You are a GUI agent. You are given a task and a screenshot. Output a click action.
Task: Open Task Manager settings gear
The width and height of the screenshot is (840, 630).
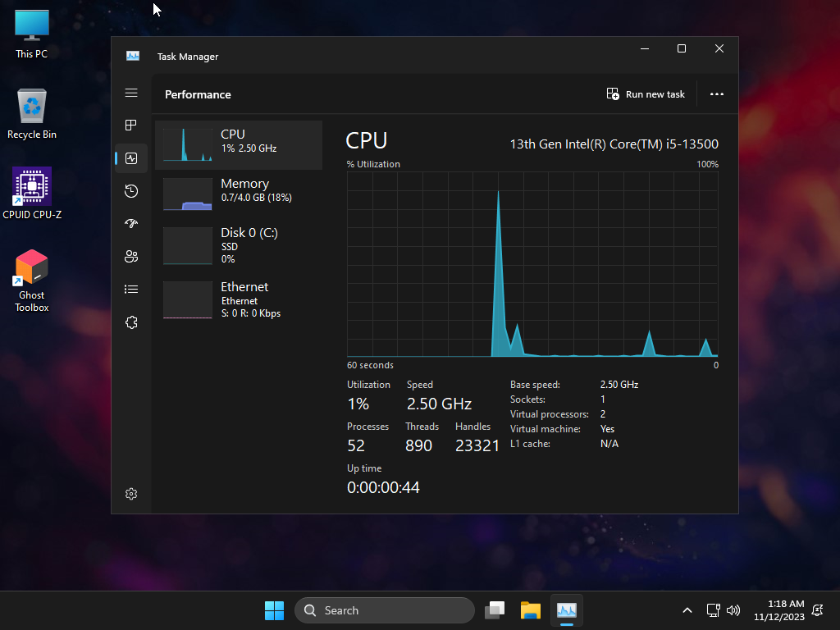tap(131, 494)
